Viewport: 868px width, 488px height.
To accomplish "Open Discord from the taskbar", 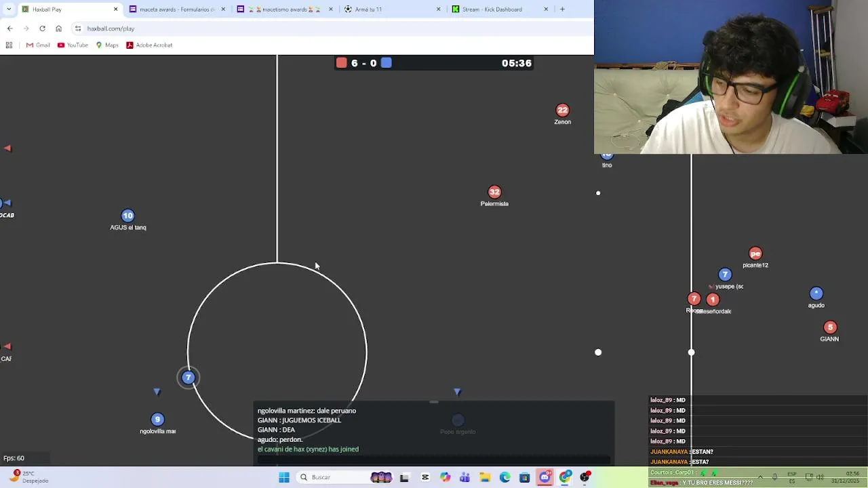I will coord(545,477).
